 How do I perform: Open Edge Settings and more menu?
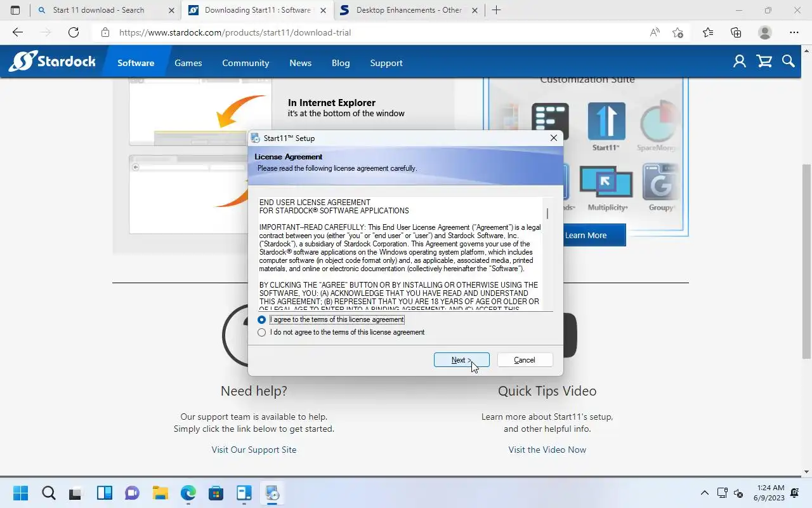pyautogui.click(x=794, y=32)
